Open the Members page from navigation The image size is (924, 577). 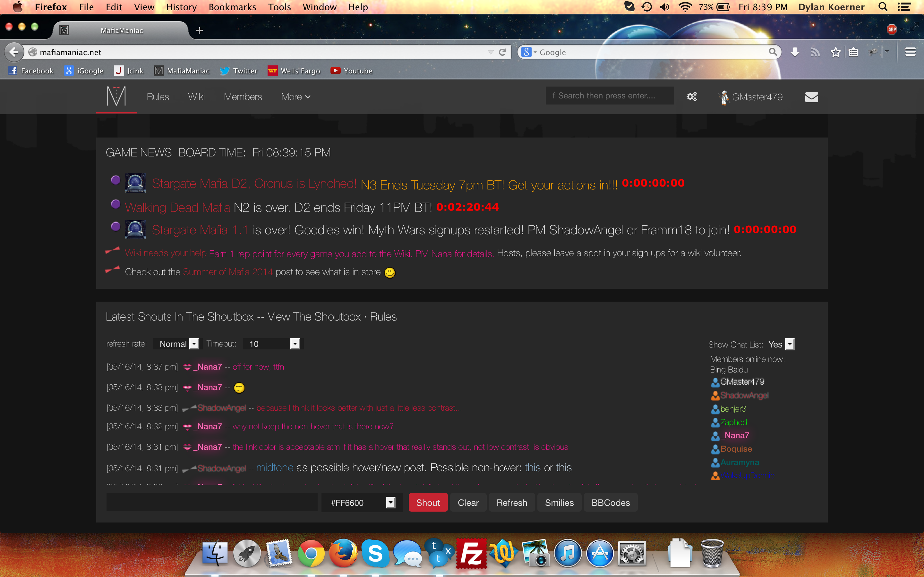point(243,97)
